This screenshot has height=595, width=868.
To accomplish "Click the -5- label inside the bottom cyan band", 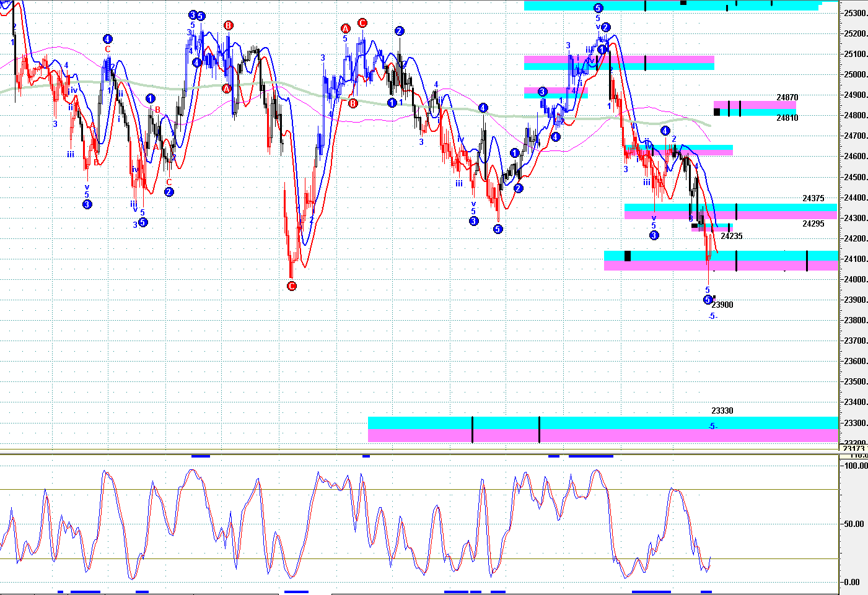I will [x=713, y=426].
